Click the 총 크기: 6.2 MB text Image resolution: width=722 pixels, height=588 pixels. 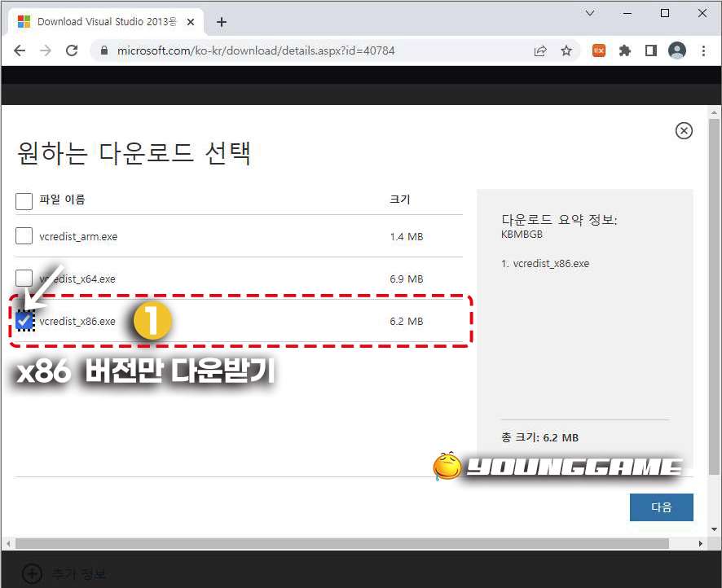539,437
